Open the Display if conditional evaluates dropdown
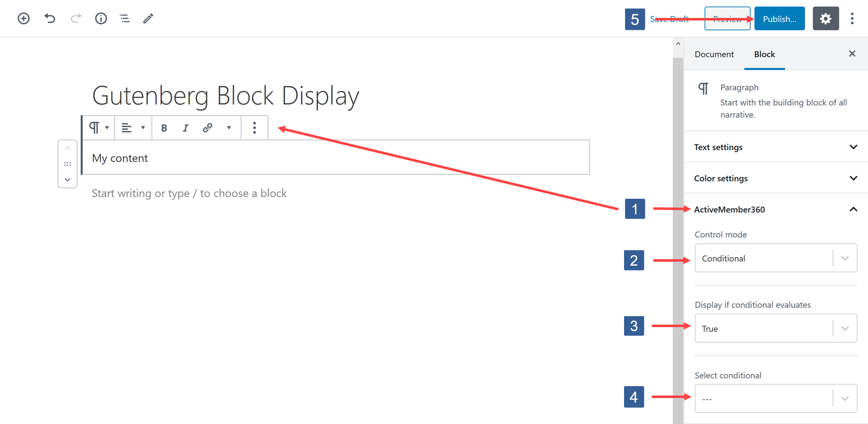Screen dimensions: 868x424 pyautogui.click(x=775, y=328)
